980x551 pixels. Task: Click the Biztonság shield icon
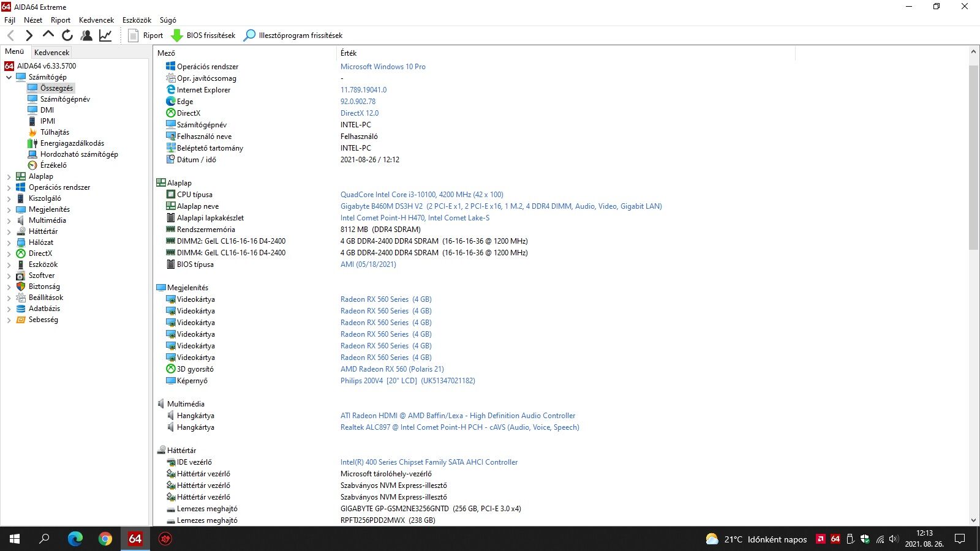21,287
